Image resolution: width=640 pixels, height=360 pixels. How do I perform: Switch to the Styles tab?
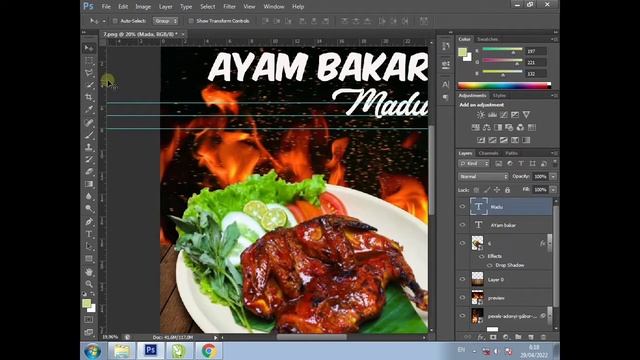click(499, 96)
